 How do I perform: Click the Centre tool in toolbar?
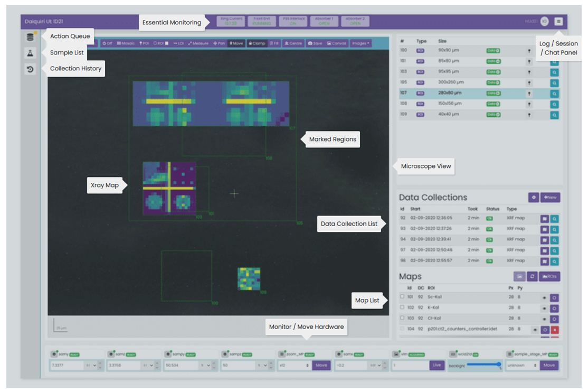(293, 43)
